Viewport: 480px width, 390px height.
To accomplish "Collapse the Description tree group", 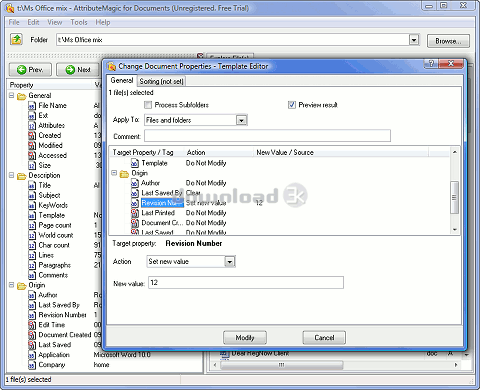I will tap(11, 175).
